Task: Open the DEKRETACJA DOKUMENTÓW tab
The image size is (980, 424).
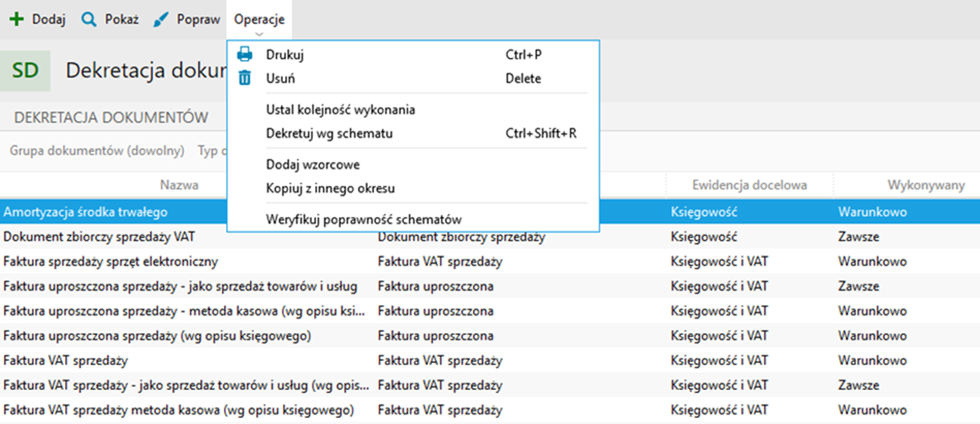Action: (x=111, y=118)
